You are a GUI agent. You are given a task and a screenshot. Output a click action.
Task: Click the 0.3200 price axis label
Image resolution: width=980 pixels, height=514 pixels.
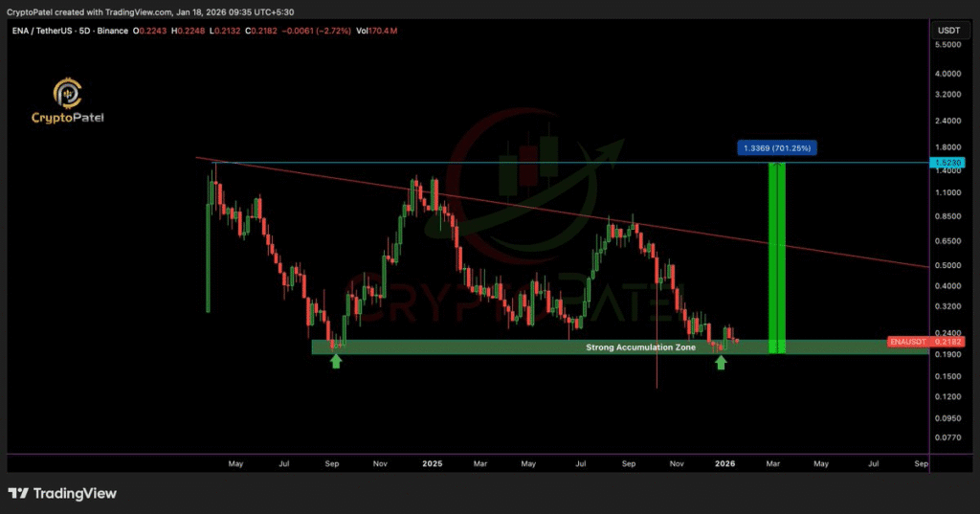(947, 306)
